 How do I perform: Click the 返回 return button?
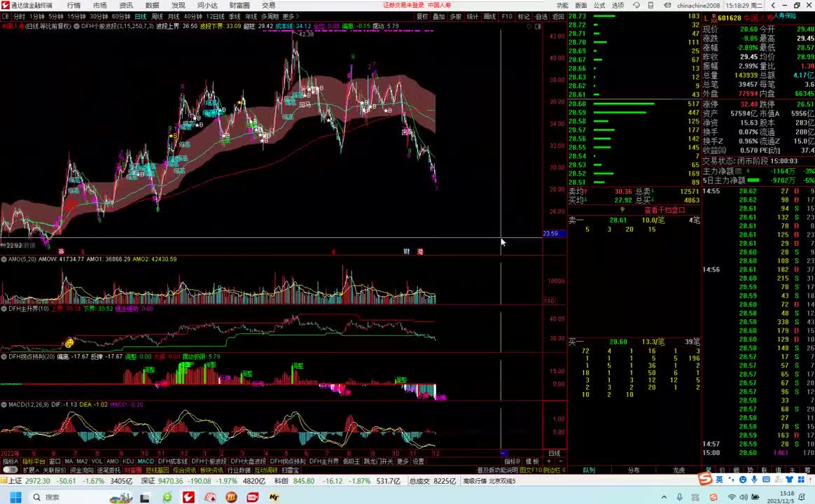coord(558,17)
